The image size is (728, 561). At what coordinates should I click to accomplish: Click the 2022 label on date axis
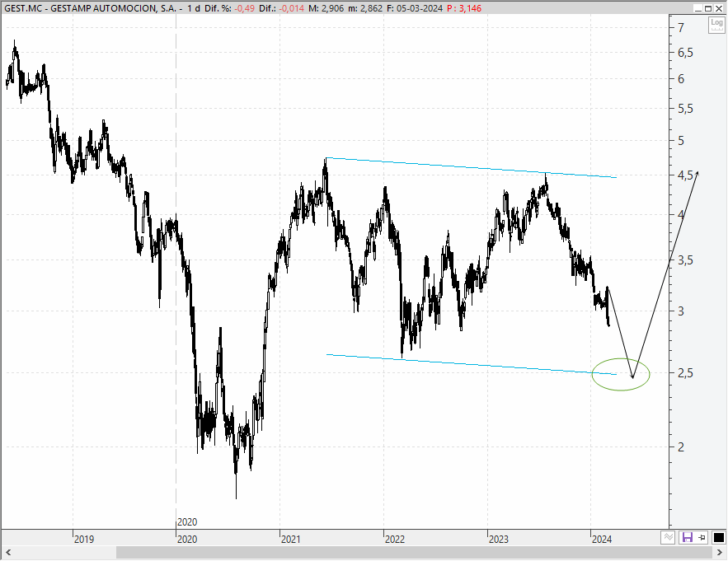tap(395, 540)
